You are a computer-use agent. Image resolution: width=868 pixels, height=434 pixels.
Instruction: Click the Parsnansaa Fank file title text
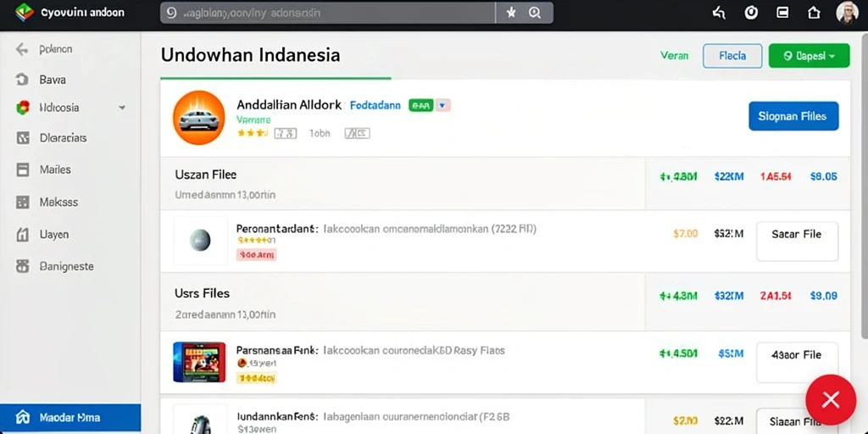coord(277,350)
